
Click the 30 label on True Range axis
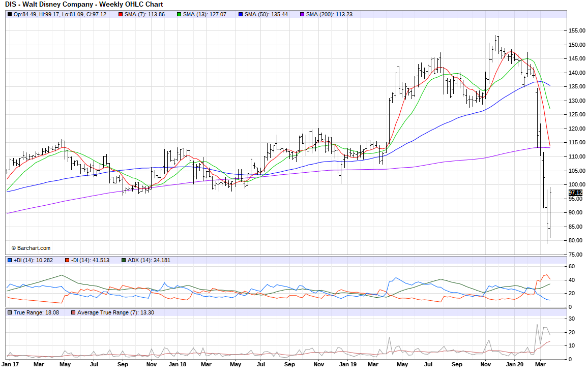(572, 319)
